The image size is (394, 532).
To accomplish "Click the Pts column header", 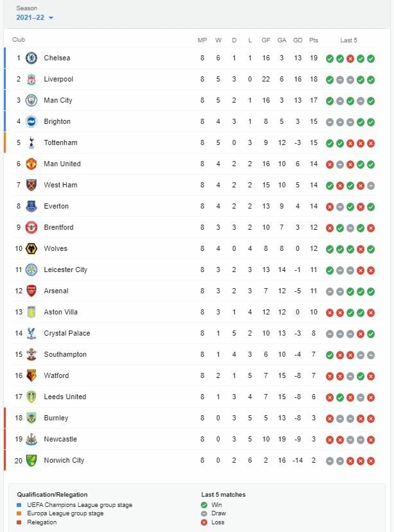I will click(314, 40).
